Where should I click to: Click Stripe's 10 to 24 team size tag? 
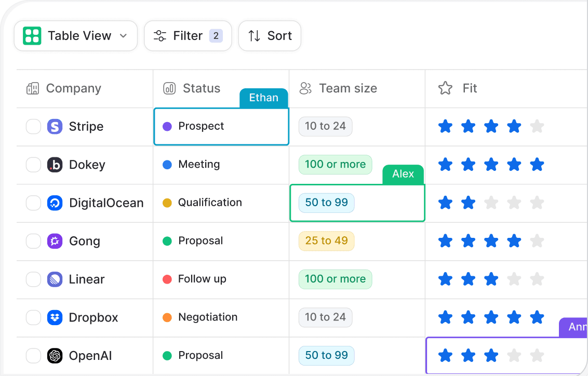[326, 126]
